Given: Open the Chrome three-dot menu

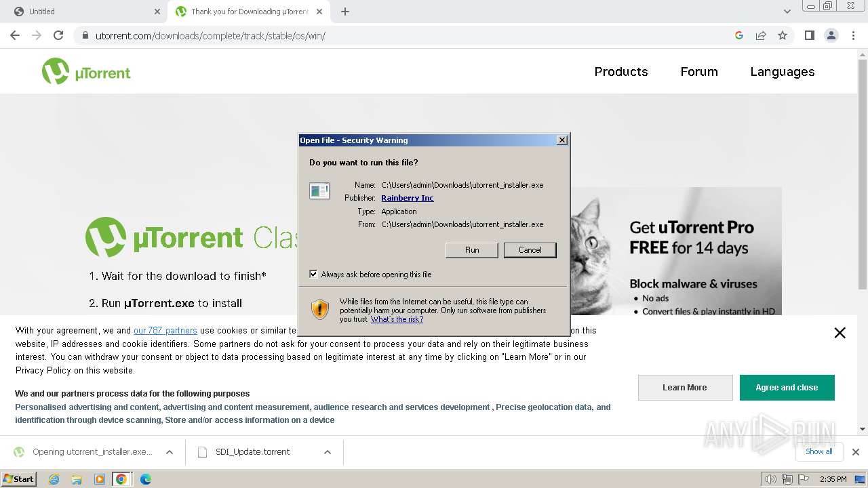Looking at the screenshot, I should pos(853,35).
